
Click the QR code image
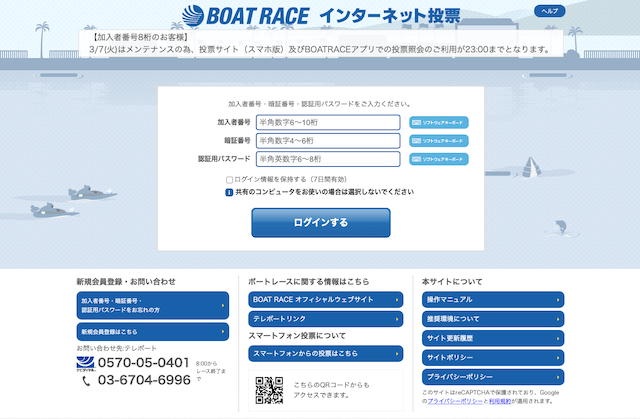[269, 390]
